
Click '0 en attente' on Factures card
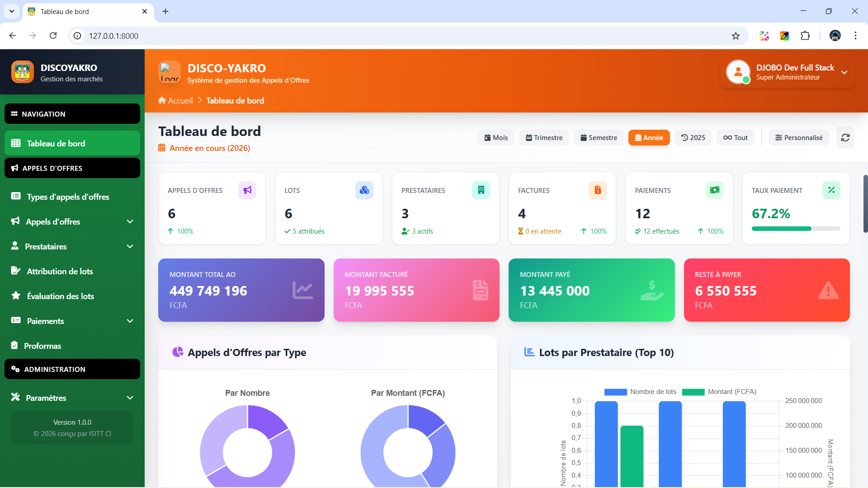tap(543, 231)
